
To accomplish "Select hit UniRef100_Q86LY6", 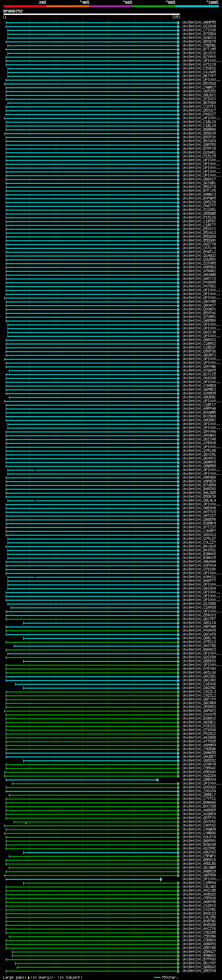I will pyautogui.click(x=199, y=638).
